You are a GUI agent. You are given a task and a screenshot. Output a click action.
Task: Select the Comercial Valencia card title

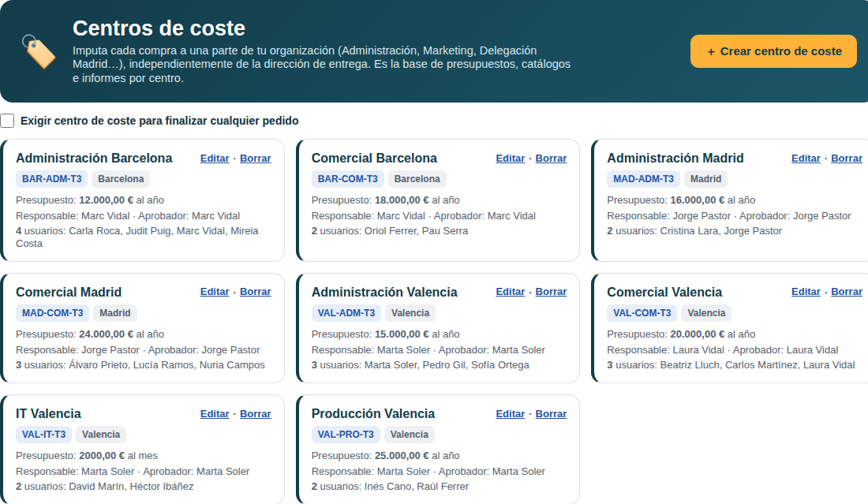pyautogui.click(x=665, y=292)
